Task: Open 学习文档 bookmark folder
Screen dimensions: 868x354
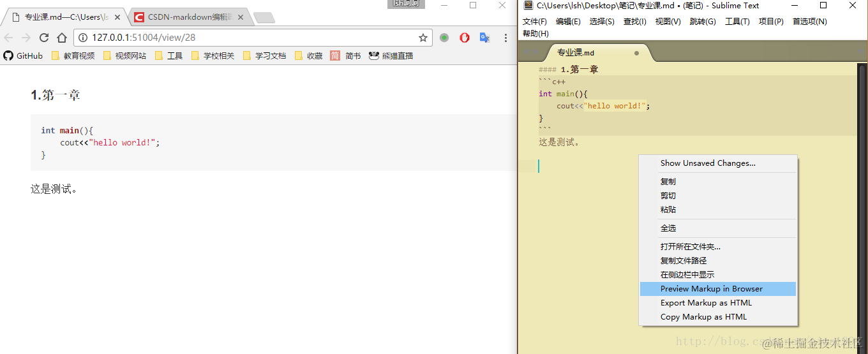Action: pos(265,55)
